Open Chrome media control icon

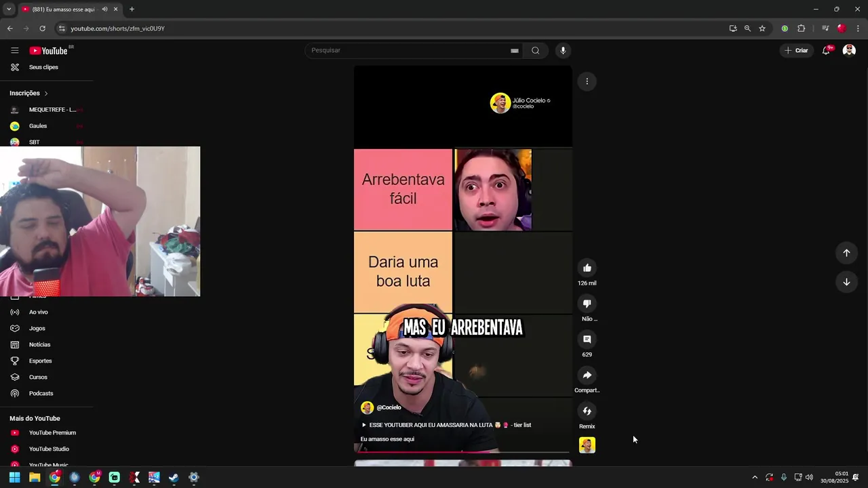pyautogui.click(x=825, y=28)
